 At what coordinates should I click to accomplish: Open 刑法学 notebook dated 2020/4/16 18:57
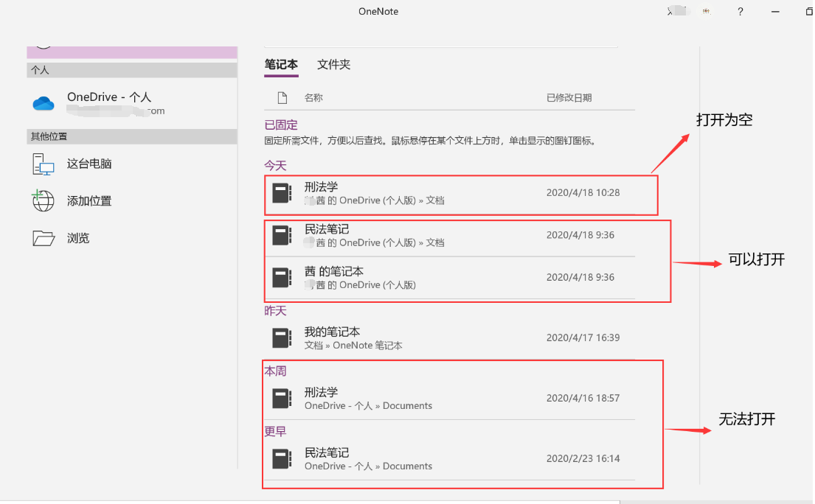[450, 399]
